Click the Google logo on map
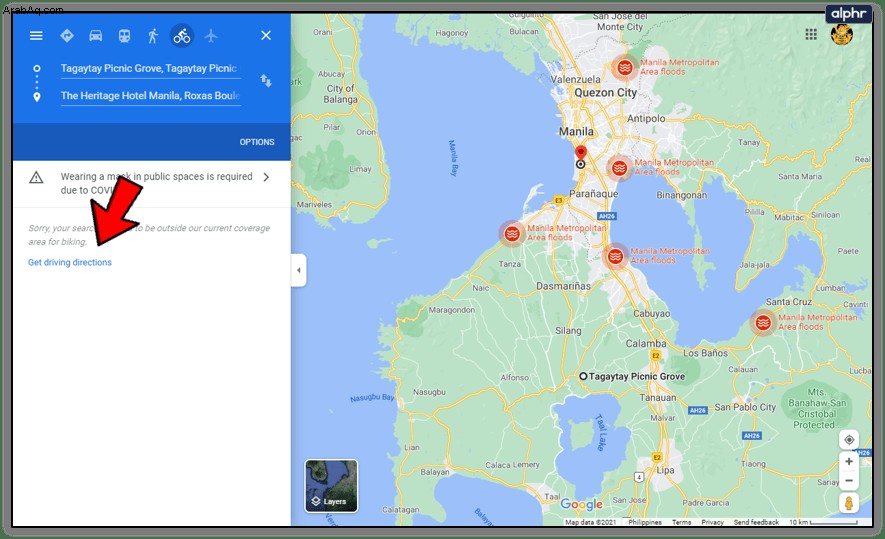This screenshot has width=885, height=539. pyautogui.click(x=581, y=504)
